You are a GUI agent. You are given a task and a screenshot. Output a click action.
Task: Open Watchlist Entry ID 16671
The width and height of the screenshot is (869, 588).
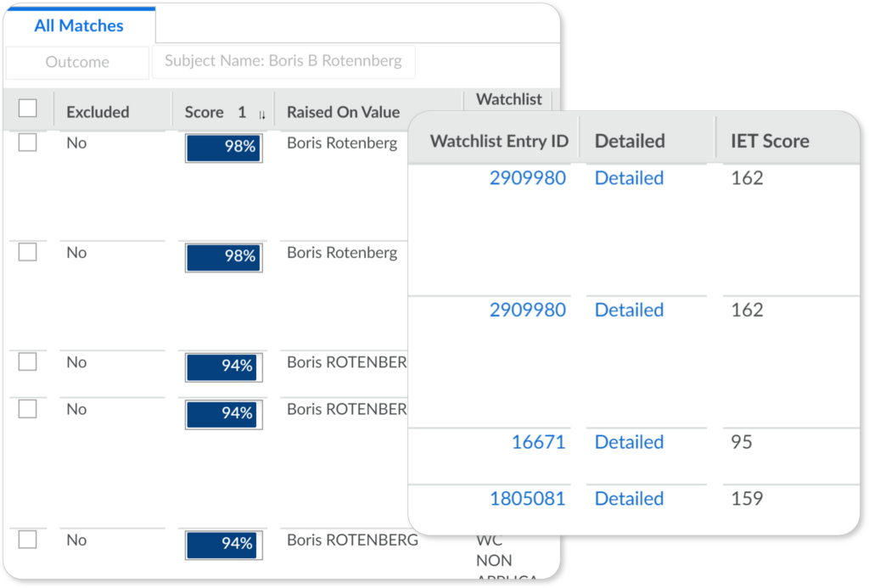538,442
